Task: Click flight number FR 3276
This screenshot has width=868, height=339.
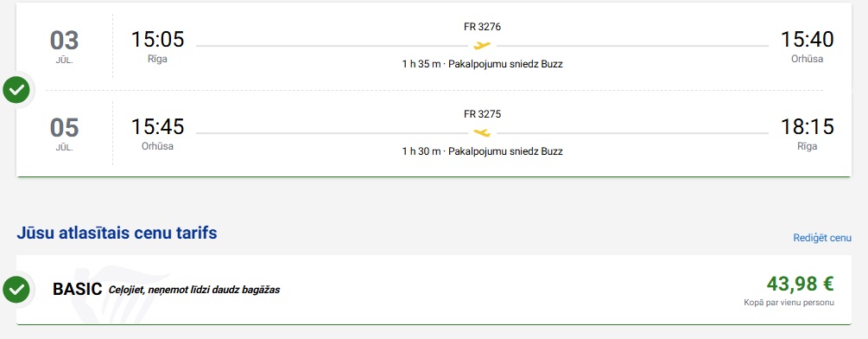Action: tap(482, 27)
